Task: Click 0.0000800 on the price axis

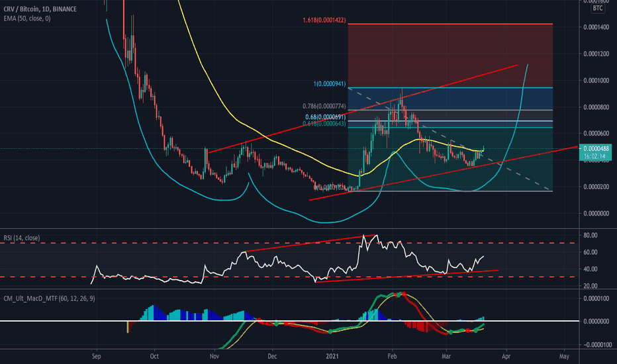Action: [x=596, y=107]
